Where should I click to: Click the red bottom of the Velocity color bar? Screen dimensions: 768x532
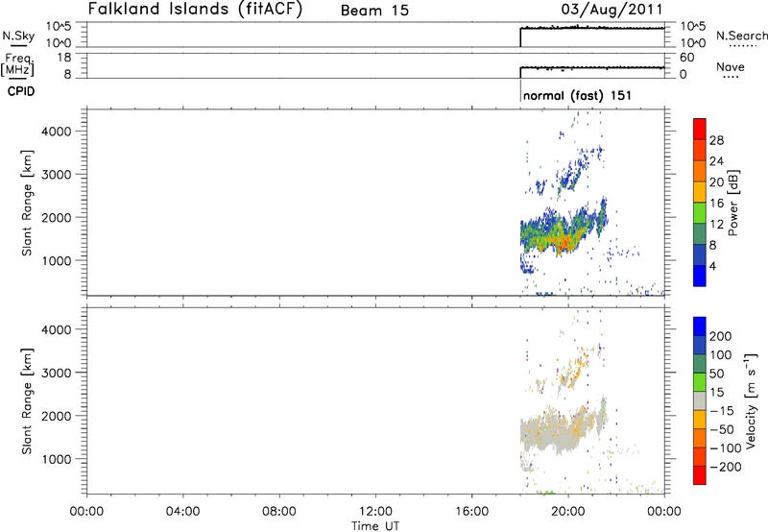coord(700,475)
